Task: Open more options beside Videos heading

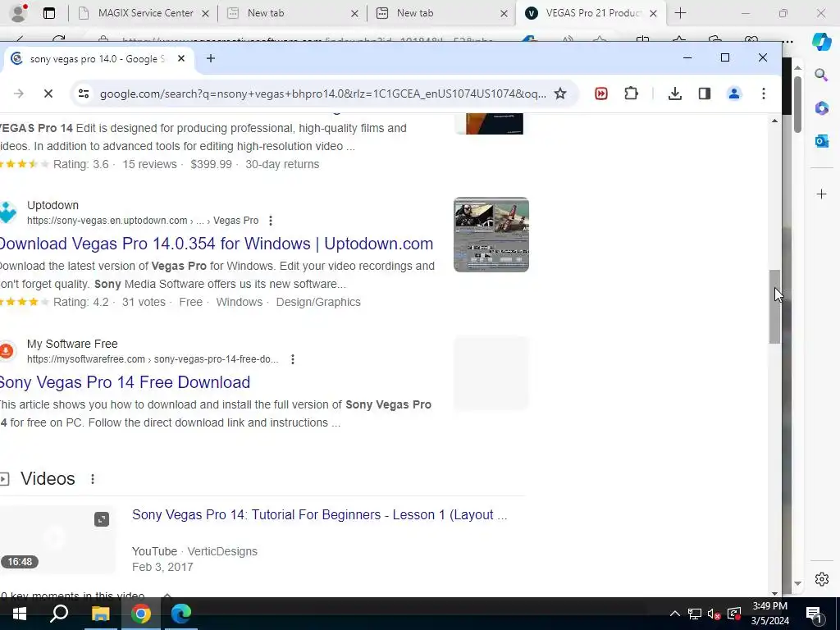Action: pyautogui.click(x=93, y=479)
